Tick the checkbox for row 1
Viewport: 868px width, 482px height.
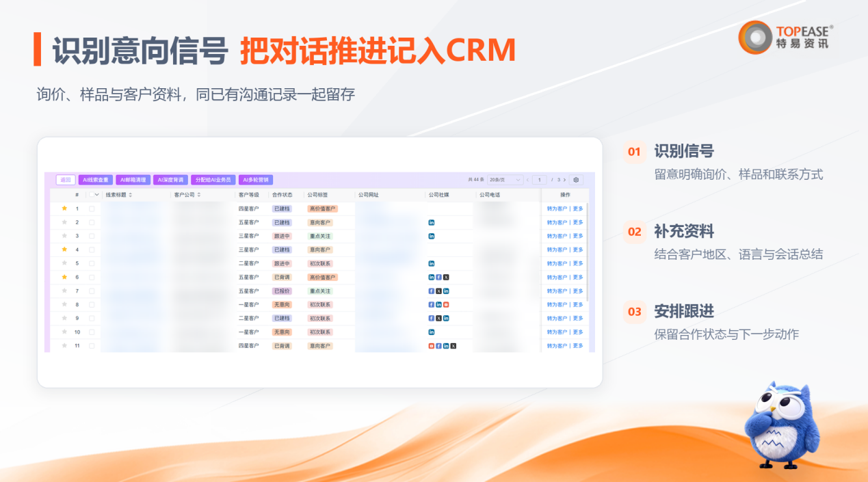pyautogui.click(x=92, y=209)
